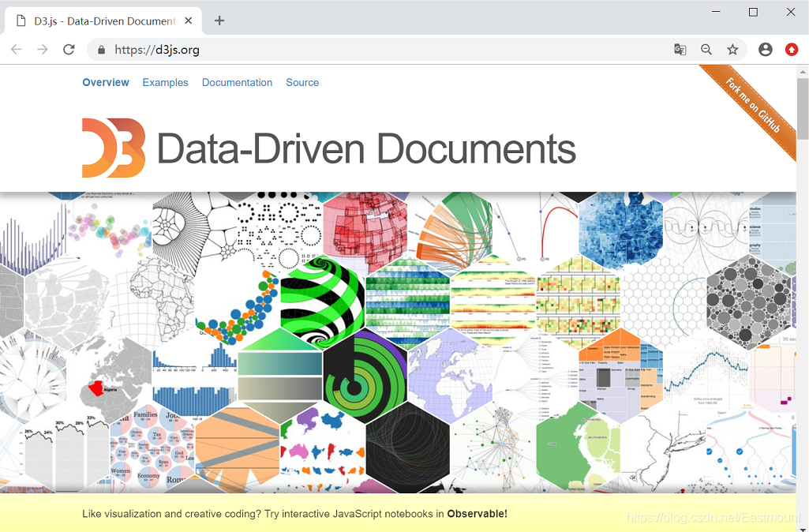Viewport: 809px width, 532px height.
Task: Minimize the Chrome window
Action: click(x=716, y=11)
